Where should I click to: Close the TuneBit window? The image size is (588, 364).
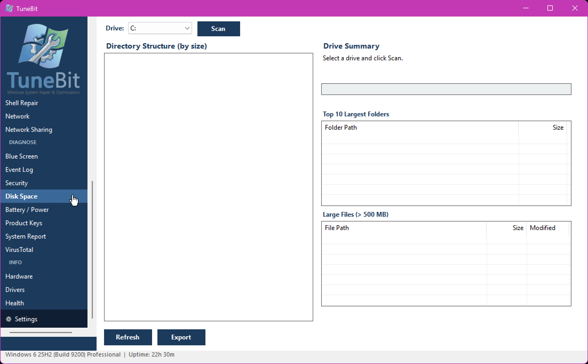(575, 8)
